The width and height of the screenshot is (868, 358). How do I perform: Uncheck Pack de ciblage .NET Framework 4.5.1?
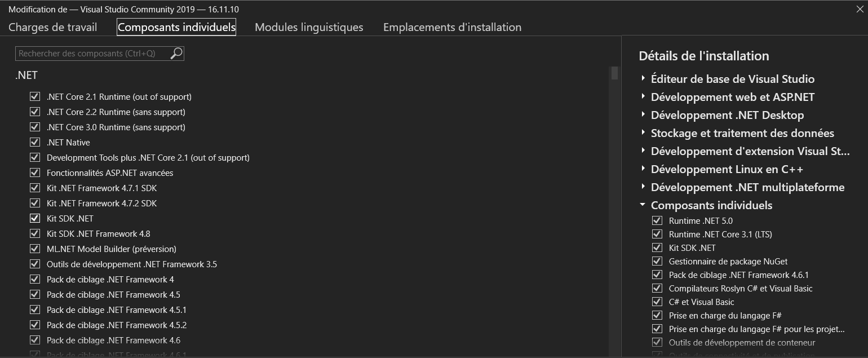[35, 310]
